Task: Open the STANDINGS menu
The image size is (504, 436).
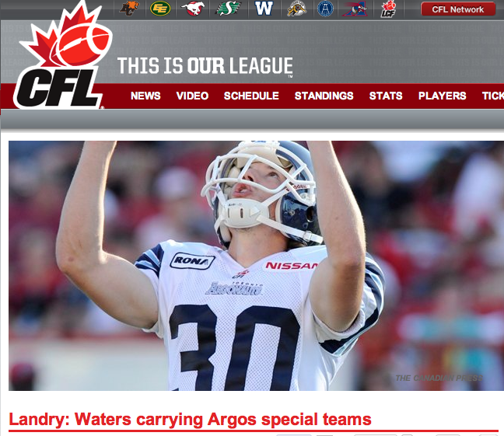Action: [324, 96]
